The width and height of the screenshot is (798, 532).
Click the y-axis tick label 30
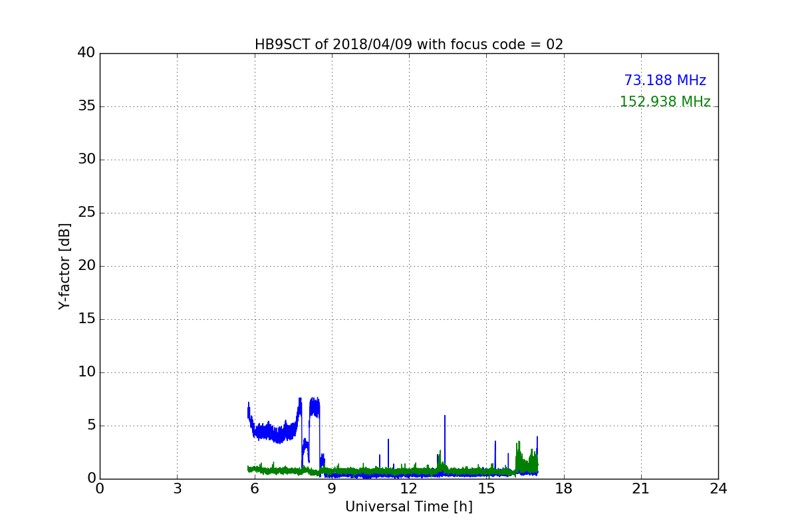(86, 160)
